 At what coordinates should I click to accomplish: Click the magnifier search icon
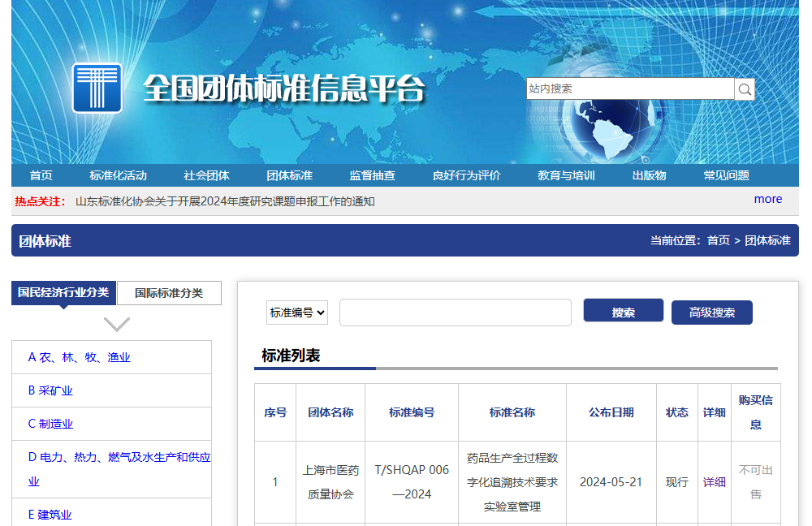tap(745, 89)
